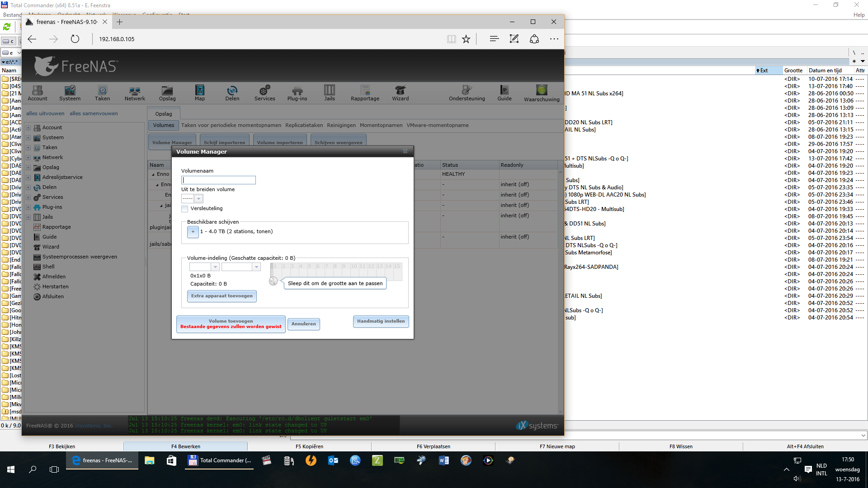Open the Windows Start menu
Screen dimensions: 868x488
tap(11, 469)
